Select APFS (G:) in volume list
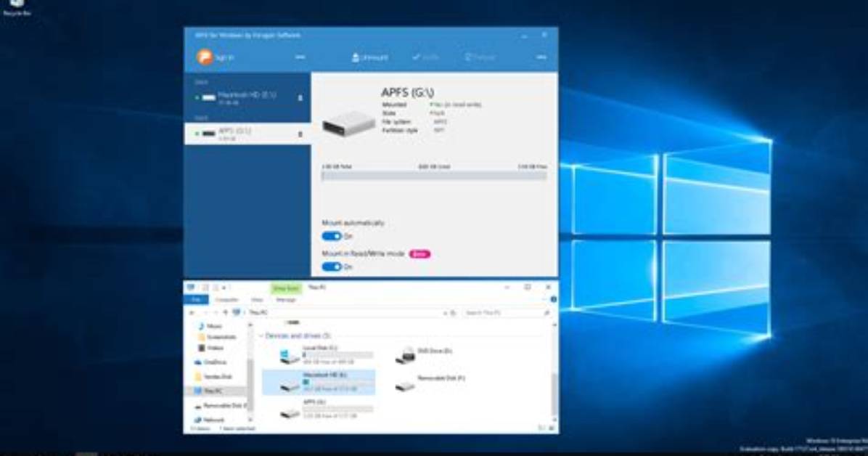The image size is (868, 456). coord(247,134)
